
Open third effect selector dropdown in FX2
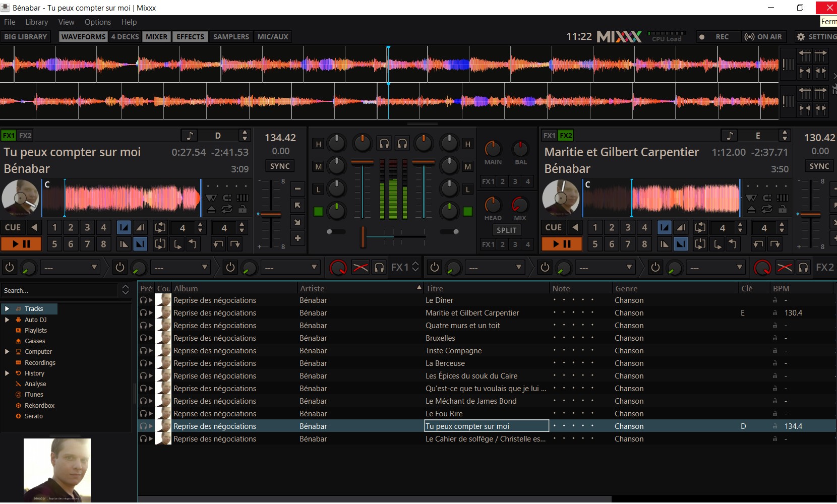[716, 267]
